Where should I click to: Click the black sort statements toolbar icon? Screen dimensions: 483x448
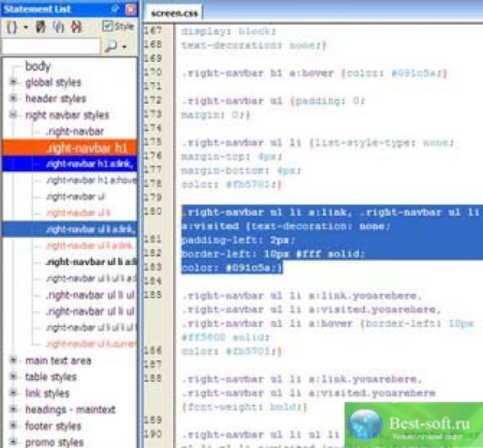(x=40, y=27)
